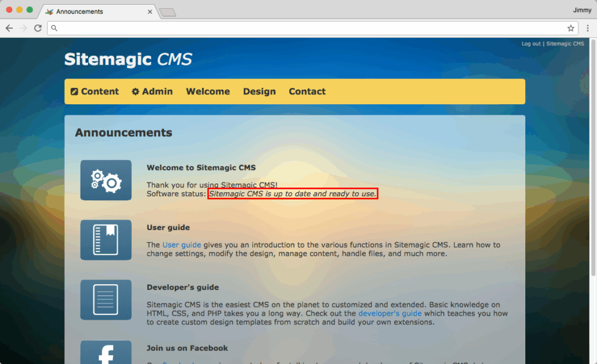Open the developer's guide link
Screen dimensions: 597x364
tap(390, 313)
